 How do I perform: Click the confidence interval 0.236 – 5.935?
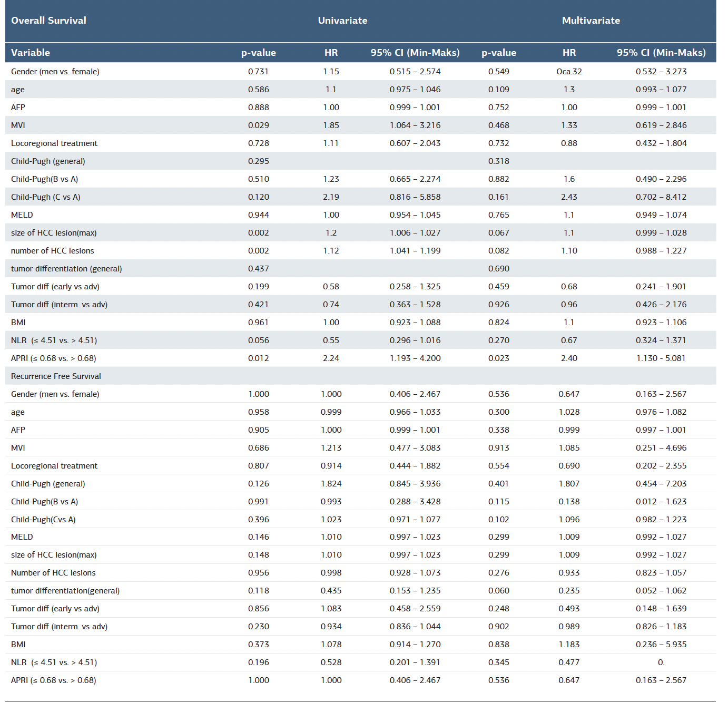(x=661, y=645)
